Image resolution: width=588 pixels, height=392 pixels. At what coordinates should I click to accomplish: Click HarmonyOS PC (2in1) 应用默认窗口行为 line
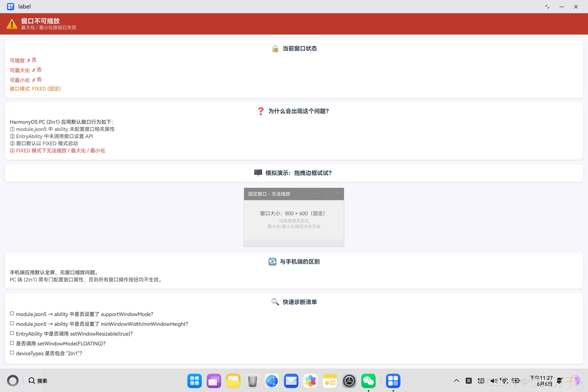pyautogui.click(x=61, y=122)
